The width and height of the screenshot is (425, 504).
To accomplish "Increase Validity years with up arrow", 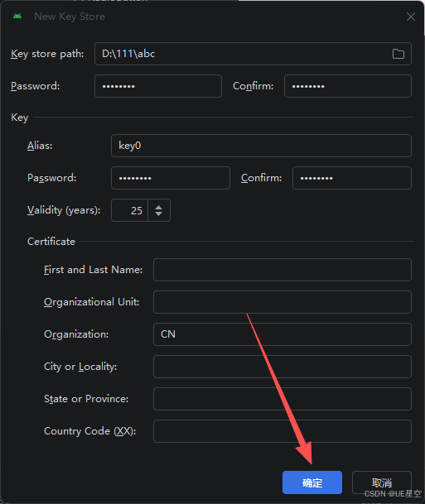I will (158, 207).
